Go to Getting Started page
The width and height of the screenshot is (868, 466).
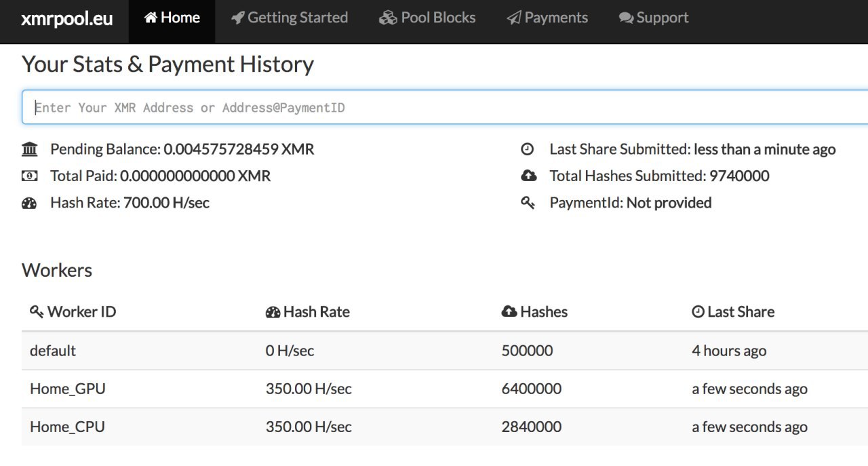point(290,18)
